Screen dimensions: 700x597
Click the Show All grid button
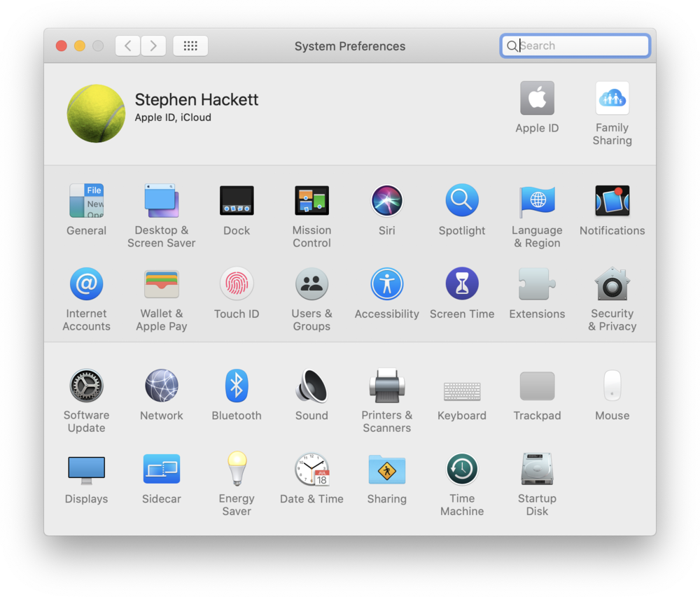click(x=190, y=46)
